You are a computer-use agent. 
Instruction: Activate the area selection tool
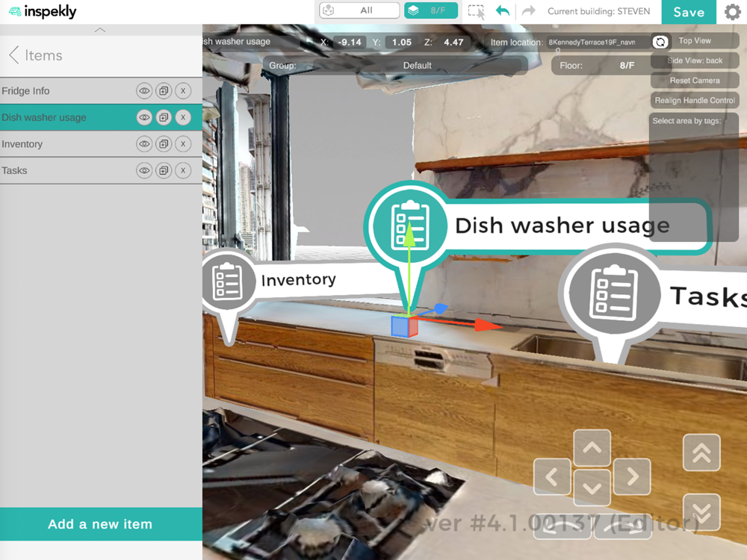477,11
